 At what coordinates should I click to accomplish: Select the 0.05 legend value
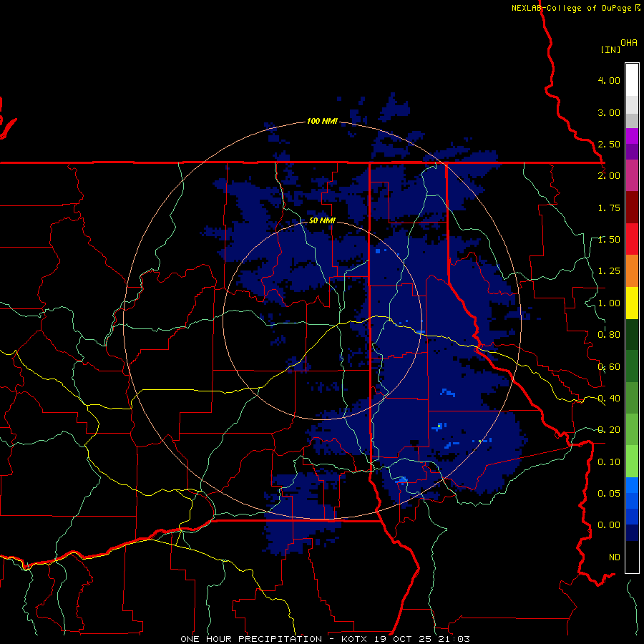click(x=609, y=493)
